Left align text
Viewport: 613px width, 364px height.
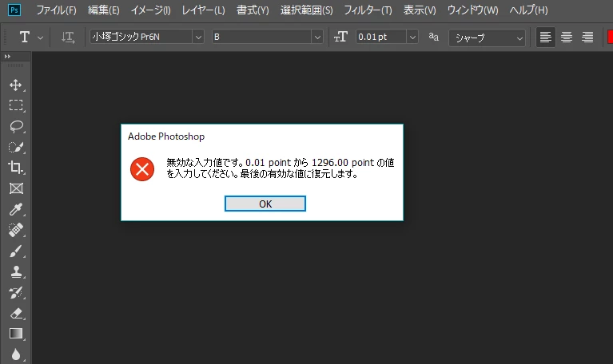(545, 37)
